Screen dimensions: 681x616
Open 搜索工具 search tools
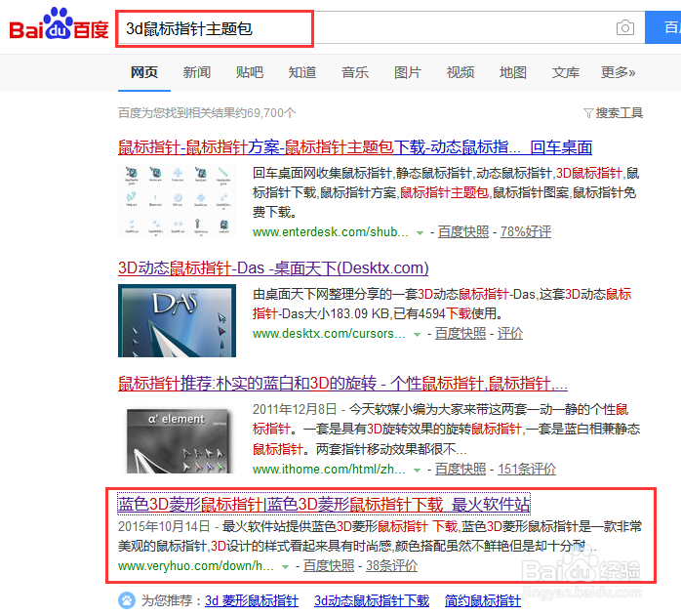[619, 113]
